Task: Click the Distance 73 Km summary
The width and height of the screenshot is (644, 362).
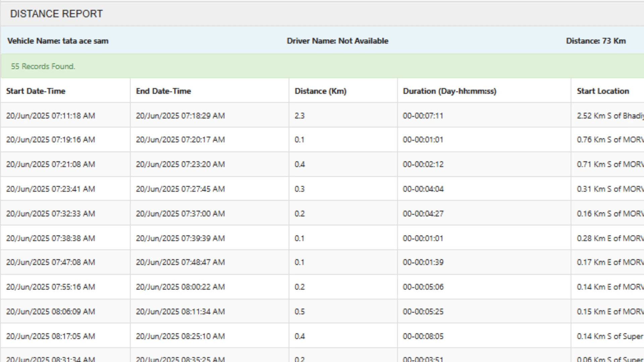Action: (x=596, y=41)
